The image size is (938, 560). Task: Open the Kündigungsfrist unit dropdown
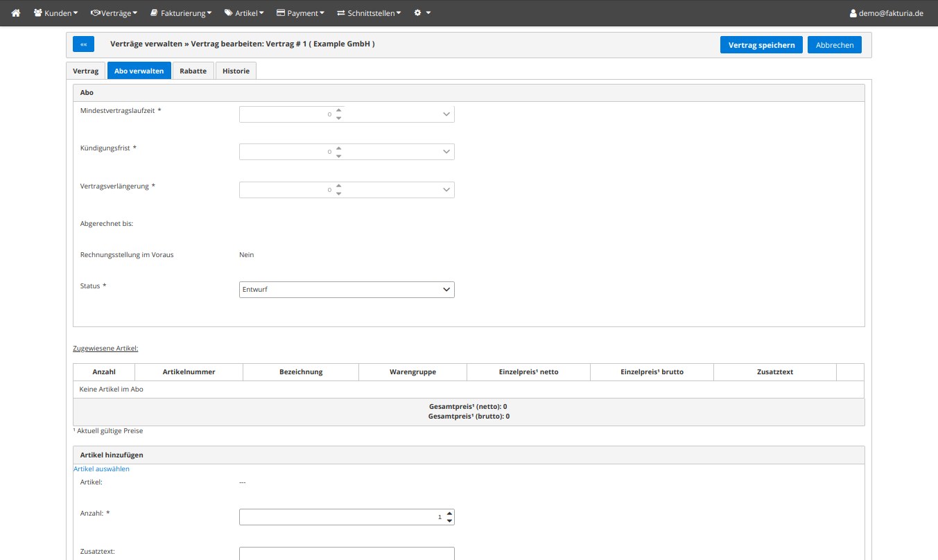[446, 152]
